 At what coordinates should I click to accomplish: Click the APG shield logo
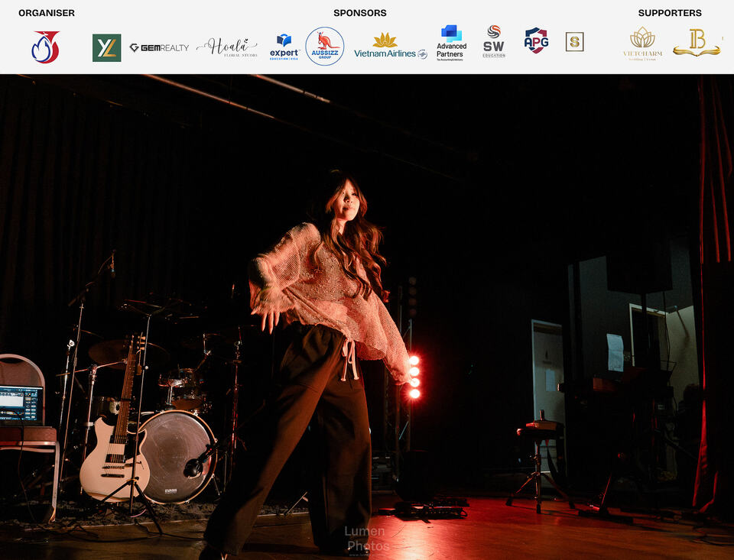tap(537, 40)
